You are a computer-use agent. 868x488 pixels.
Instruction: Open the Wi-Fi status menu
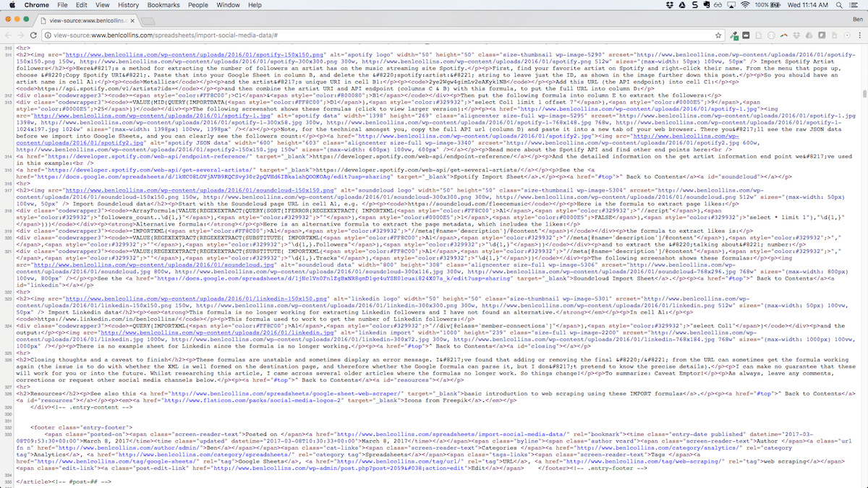745,5
